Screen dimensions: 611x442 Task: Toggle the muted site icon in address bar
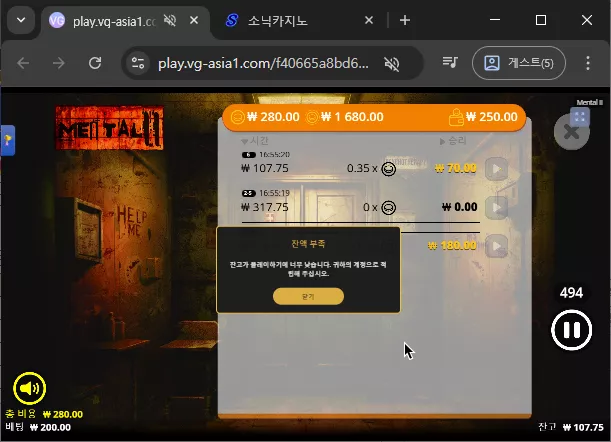pyautogui.click(x=392, y=64)
